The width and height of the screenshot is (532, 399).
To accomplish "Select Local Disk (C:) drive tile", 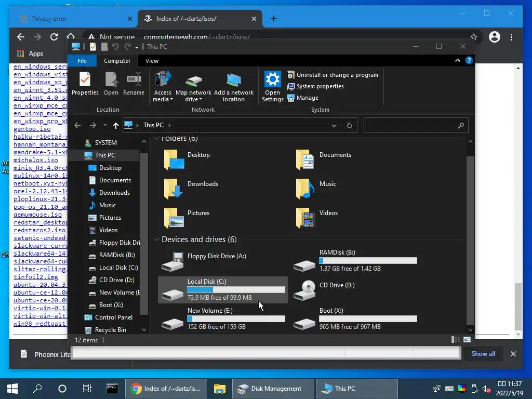I will pos(222,290).
